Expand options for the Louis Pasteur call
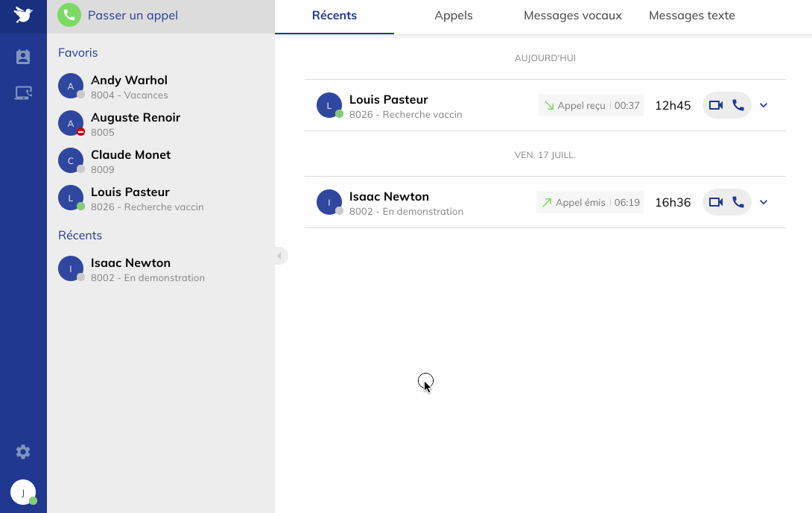Viewport: 812px width, 513px height. tap(763, 105)
